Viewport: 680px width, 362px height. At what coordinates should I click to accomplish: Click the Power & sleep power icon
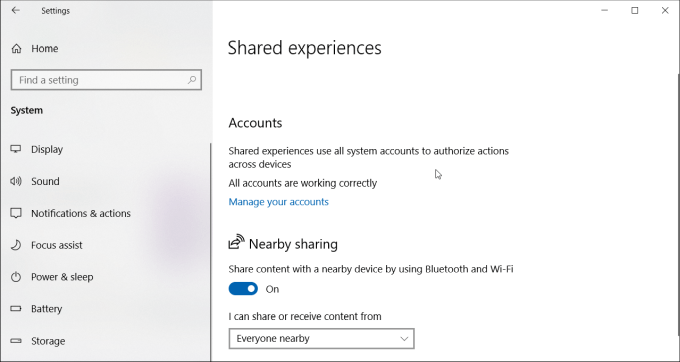(x=16, y=277)
